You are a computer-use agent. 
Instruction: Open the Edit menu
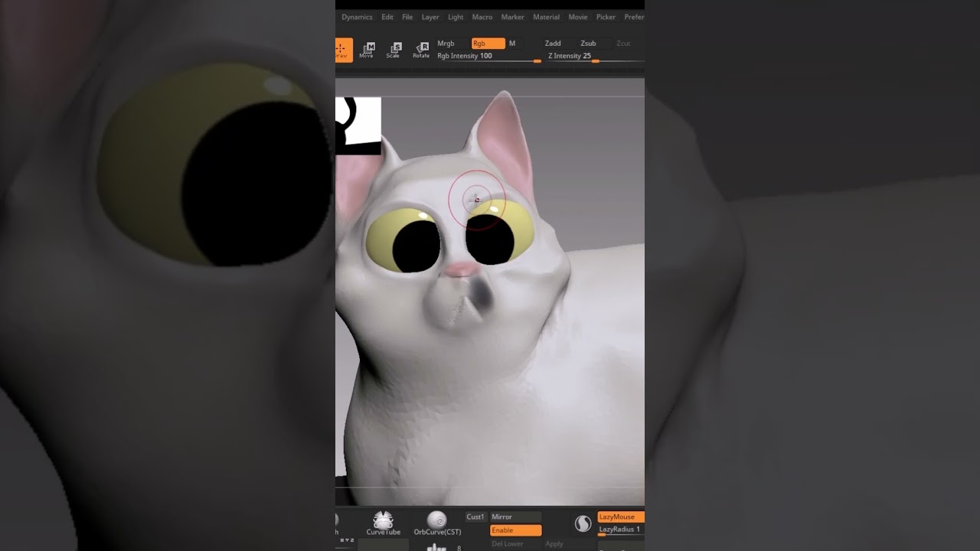387,17
